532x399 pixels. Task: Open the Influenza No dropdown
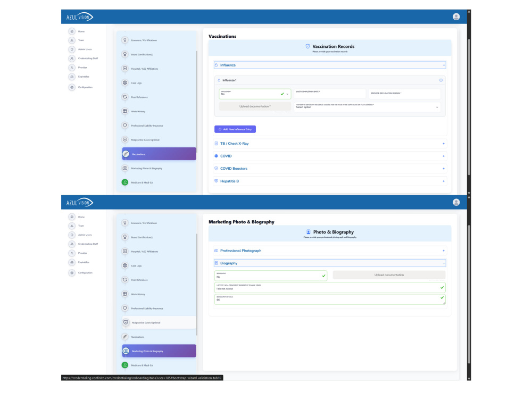(255, 94)
